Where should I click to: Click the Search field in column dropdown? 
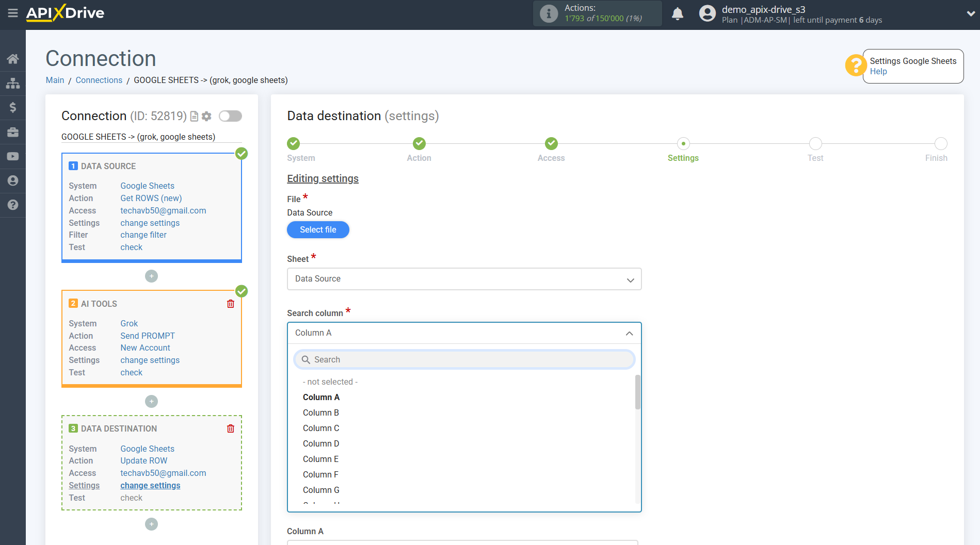pos(464,359)
